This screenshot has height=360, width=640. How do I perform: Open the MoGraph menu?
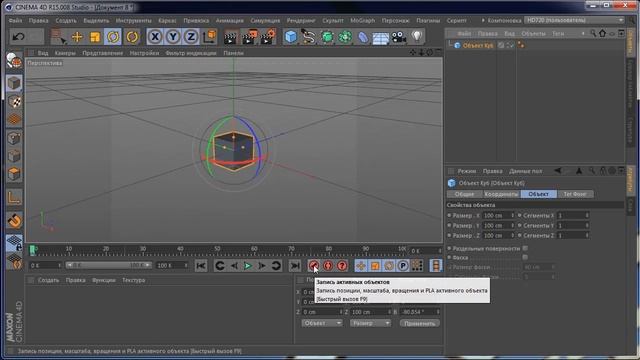pyautogui.click(x=362, y=20)
